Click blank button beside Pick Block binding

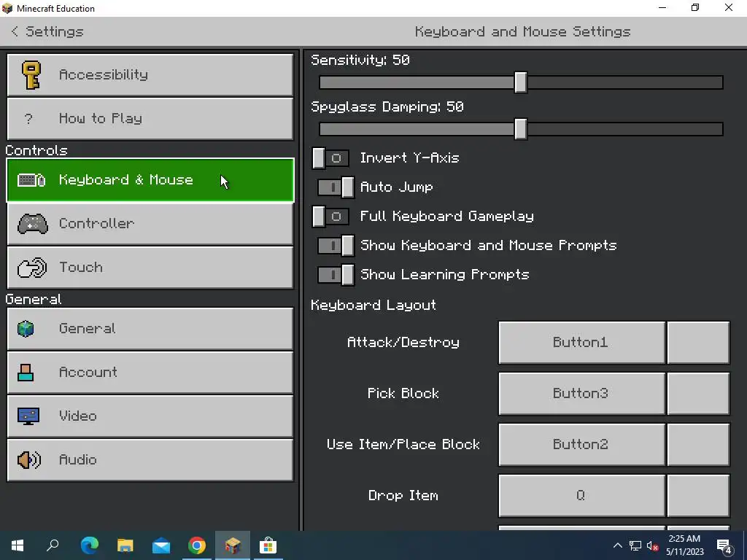(x=698, y=393)
